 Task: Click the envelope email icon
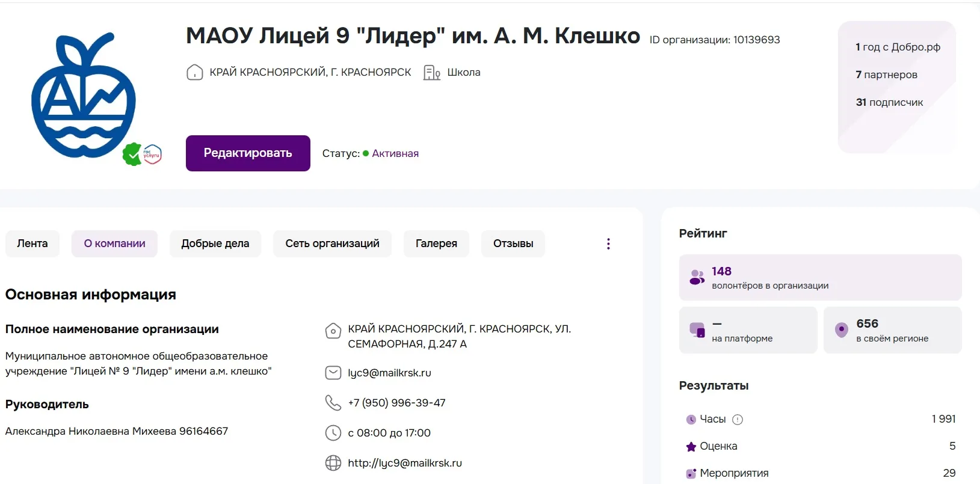click(x=333, y=373)
